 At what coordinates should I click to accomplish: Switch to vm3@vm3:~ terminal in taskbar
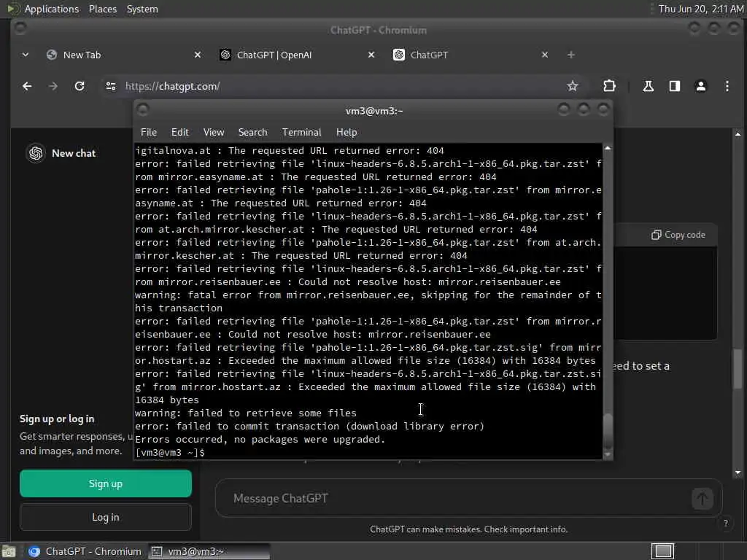[209, 551]
